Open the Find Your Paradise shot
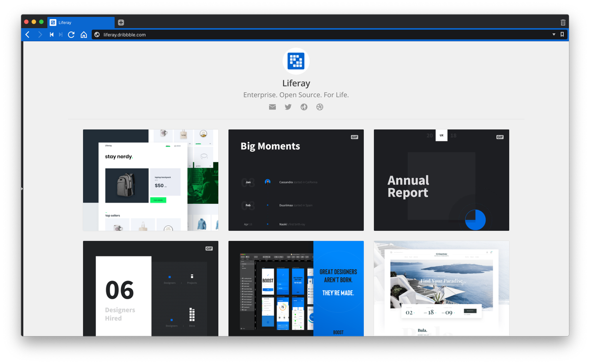The height and width of the screenshot is (364, 590). [442, 288]
